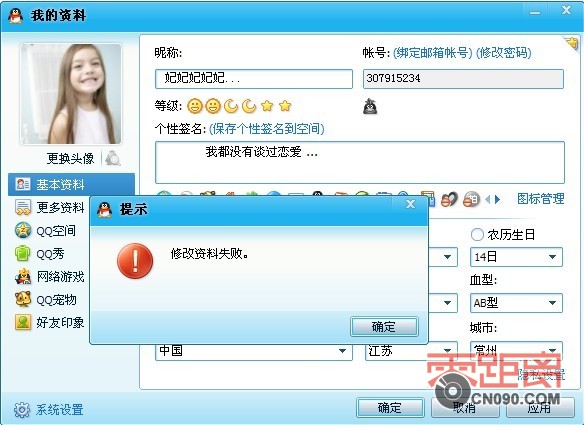
Task: Click the penguin icon in the 提示 title bar
Action: click(104, 210)
